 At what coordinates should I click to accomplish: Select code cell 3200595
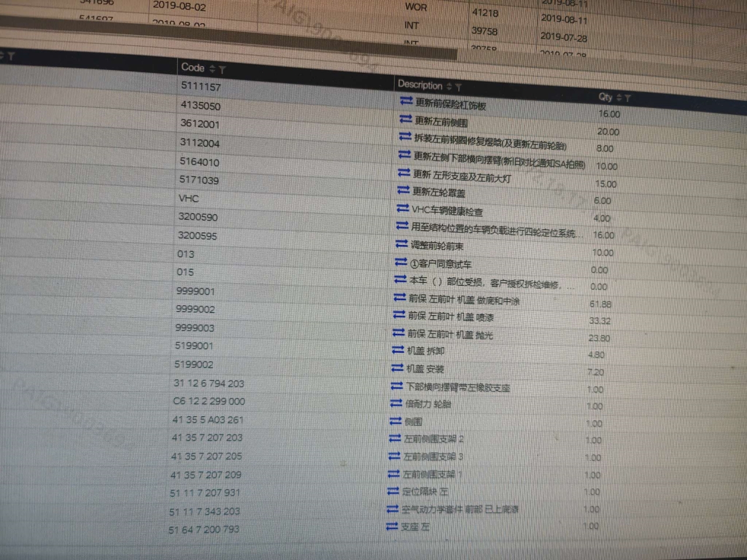point(197,236)
